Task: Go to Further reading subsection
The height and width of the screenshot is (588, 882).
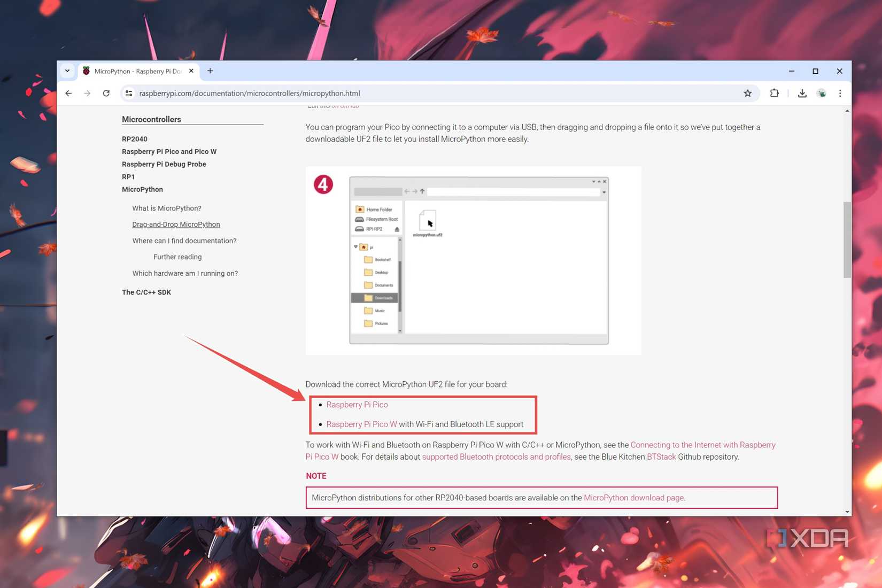Action: pyautogui.click(x=177, y=257)
